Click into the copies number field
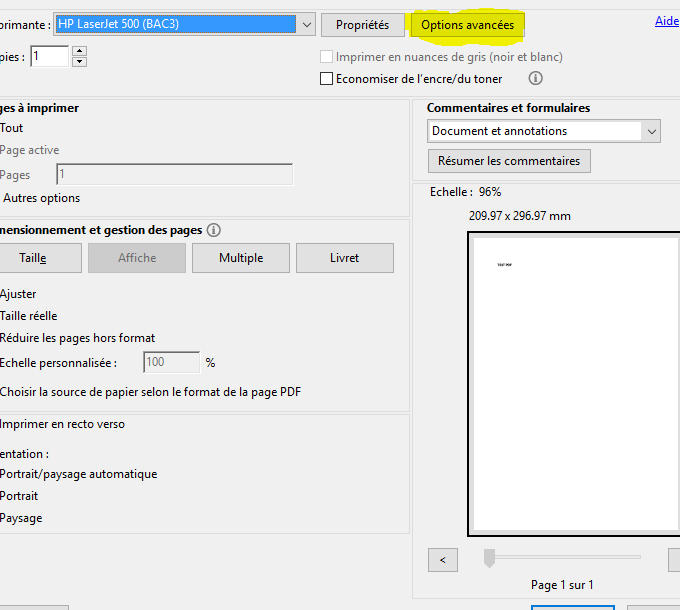The height and width of the screenshot is (610, 680). [x=49, y=56]
